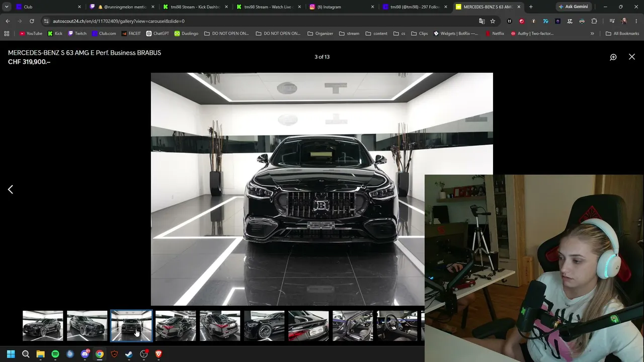The image size is (644, 362).
Task: Open the Windows Start menu
Action: click(11, 354)
